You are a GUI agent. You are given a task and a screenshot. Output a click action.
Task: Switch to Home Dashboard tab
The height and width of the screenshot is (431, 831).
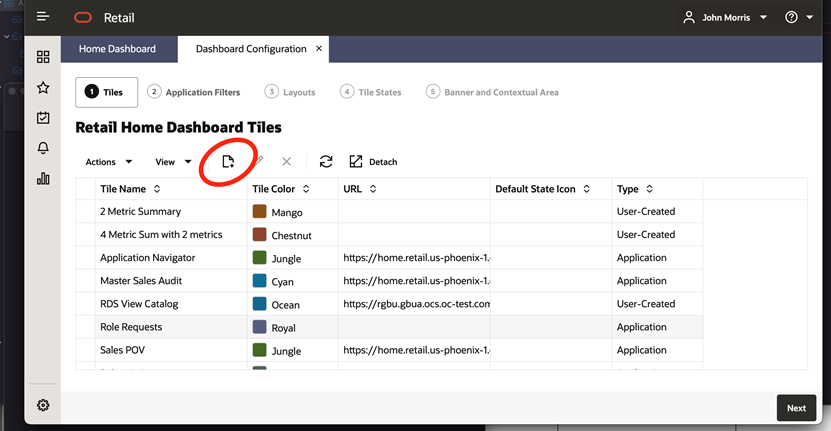[x=117, y=49]
